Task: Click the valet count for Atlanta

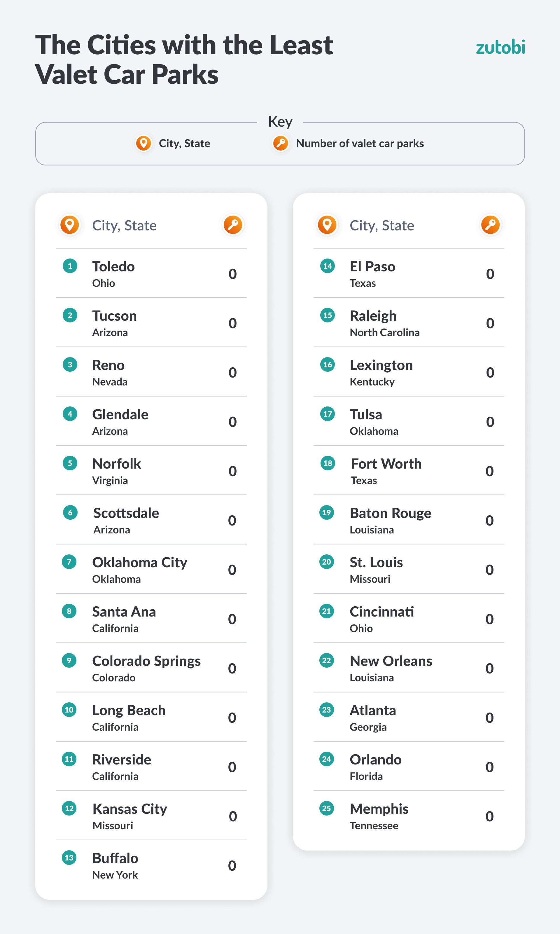Action: pos(489,718)
